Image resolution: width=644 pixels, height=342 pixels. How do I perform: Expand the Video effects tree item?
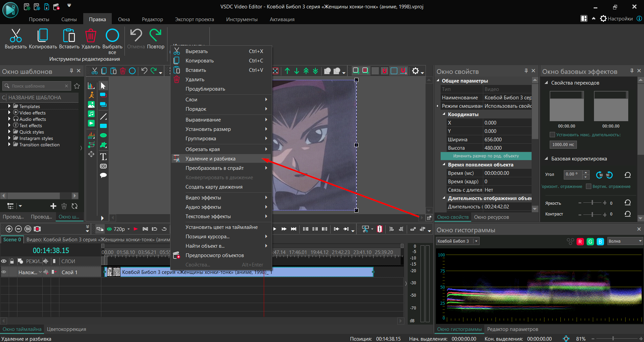click(9, 112)
